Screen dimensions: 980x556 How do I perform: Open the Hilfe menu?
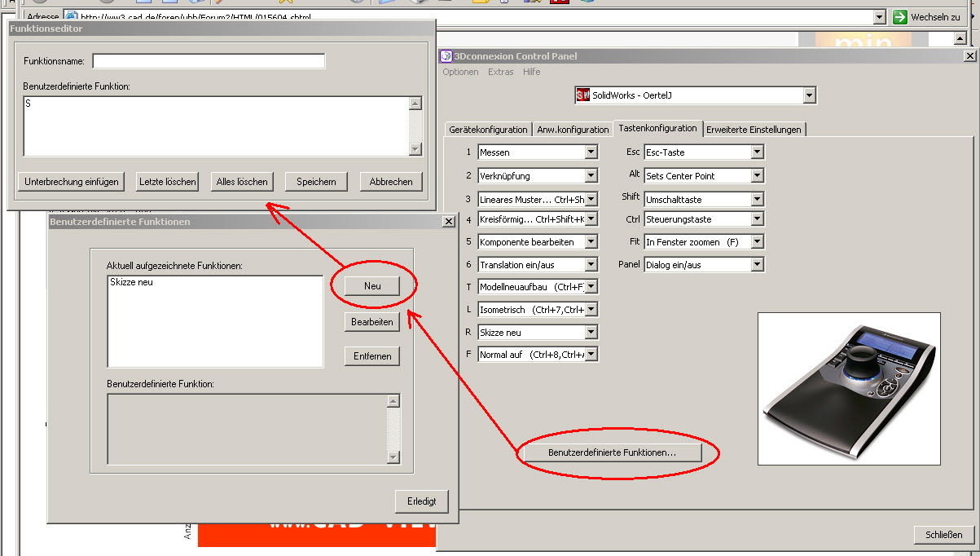(532, 72)
